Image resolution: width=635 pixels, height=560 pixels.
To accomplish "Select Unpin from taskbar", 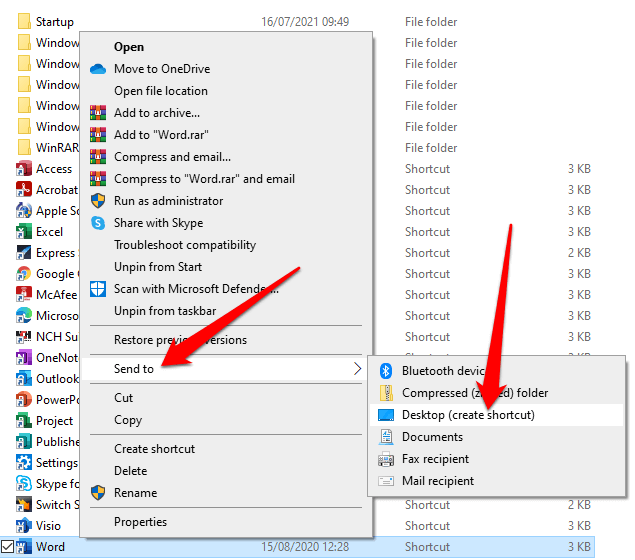I will pos(165,311).
